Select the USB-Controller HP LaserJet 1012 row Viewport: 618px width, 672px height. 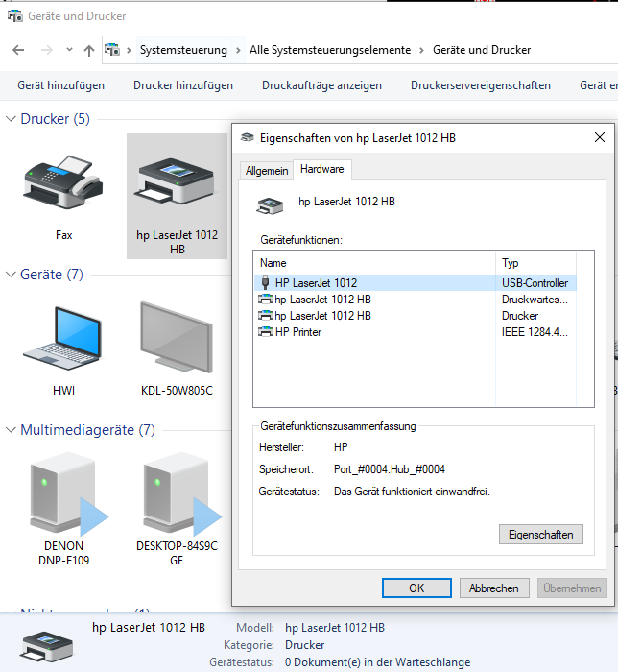(415, 283)
